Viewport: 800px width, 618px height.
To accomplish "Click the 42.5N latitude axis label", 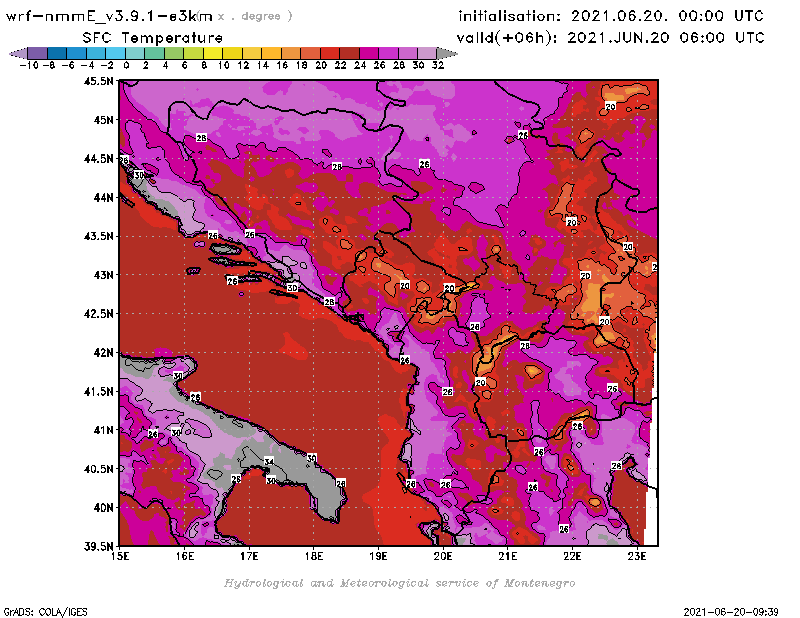I will click(98, 314).
